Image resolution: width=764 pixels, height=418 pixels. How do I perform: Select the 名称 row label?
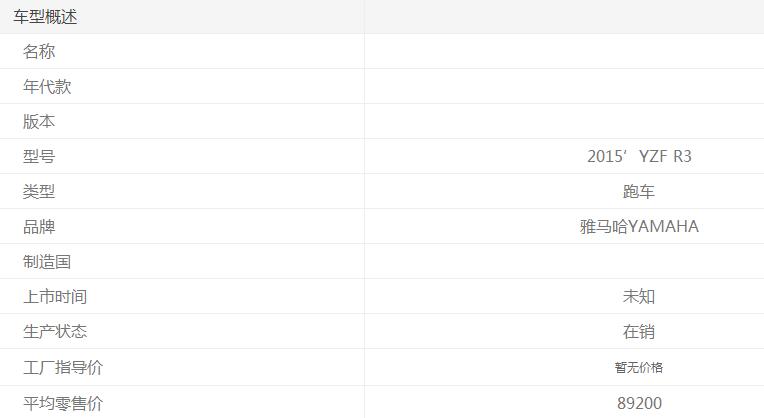[x=39, y=52]
